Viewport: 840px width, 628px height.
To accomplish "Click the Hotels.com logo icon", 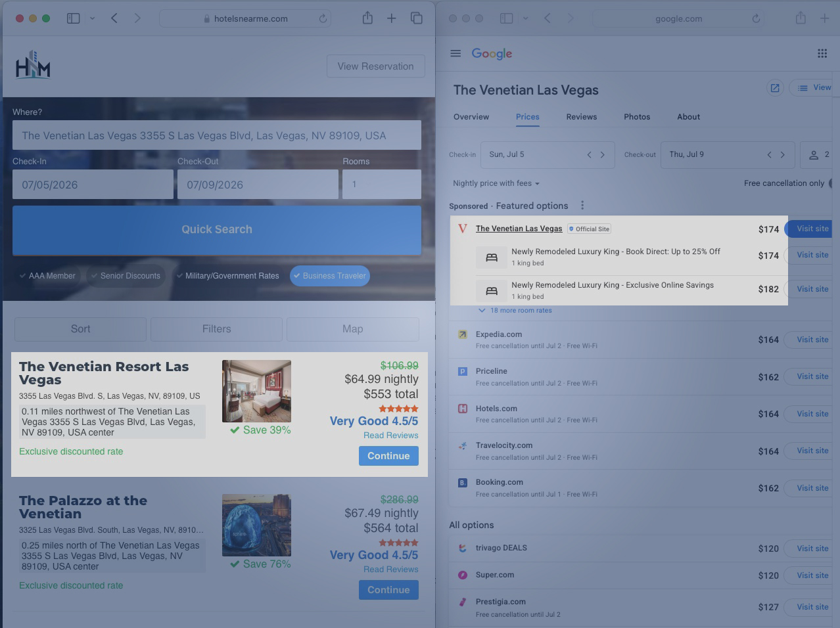I will coord(463,408).
